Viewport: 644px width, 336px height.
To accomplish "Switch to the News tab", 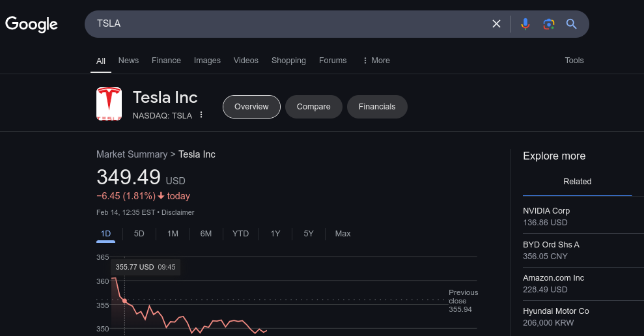I will tap(128, 61).
